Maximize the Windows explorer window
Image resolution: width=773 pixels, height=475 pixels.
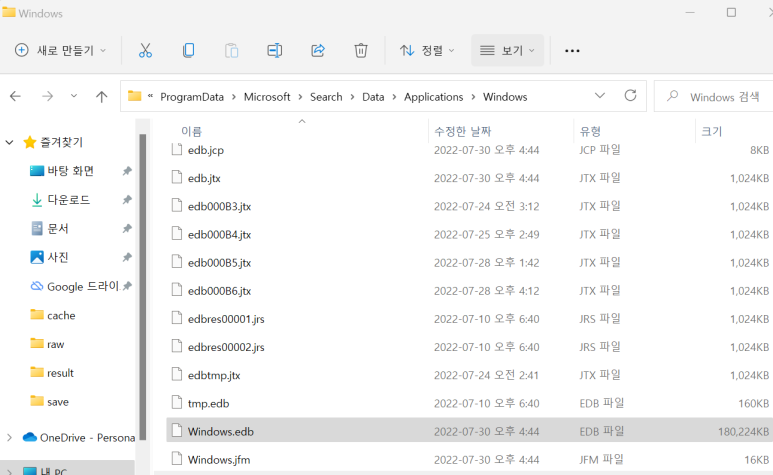coord(732,12)
